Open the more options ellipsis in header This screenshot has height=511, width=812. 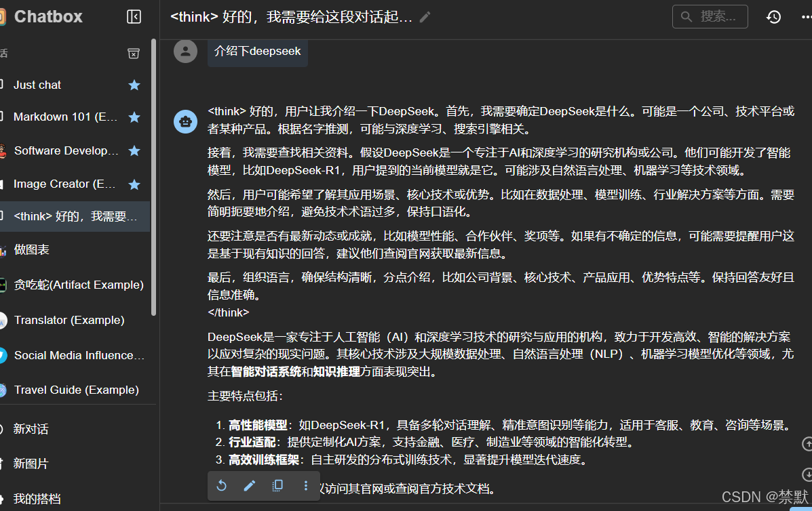point(807,17)
